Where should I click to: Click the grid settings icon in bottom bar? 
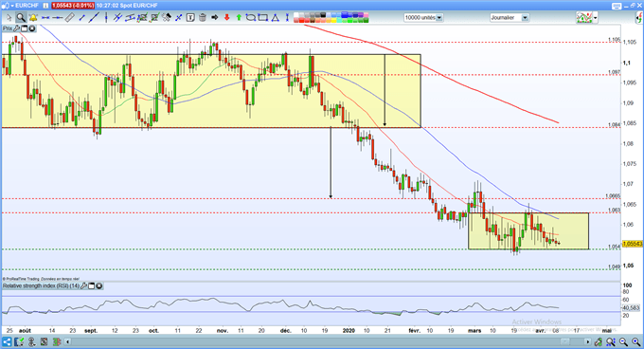44,341
